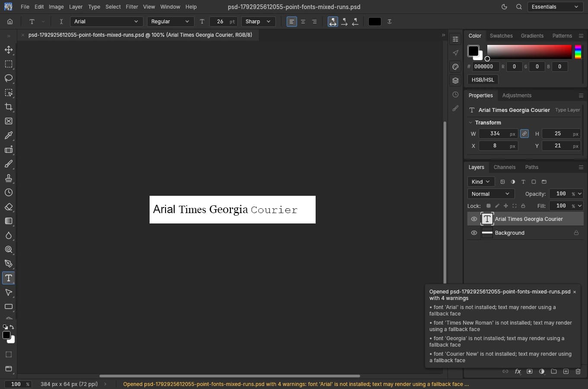Viewport: 588px width, 389px height.
Task: Open the Kind filter dropdown
Action: (x=480, y=182)
